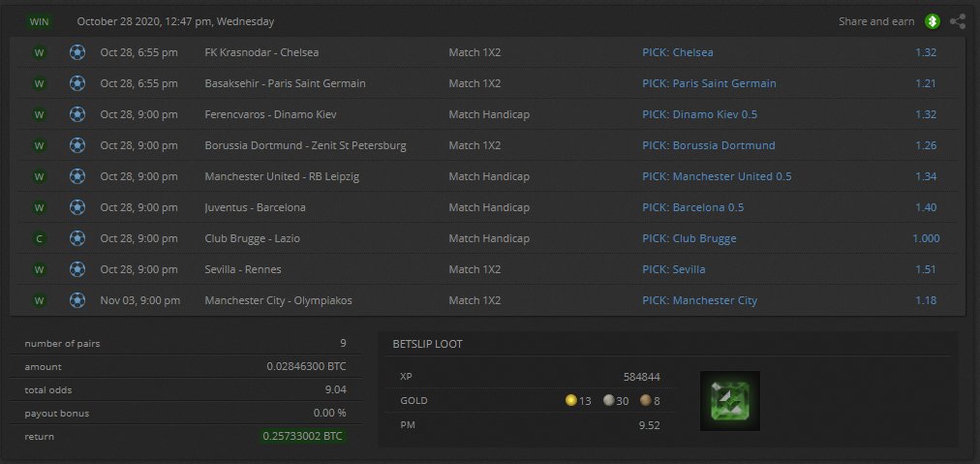This screenshot has width=980, height=464.
Task: Click the silver coin icon in betslip loot
Action: coord(609,400)
